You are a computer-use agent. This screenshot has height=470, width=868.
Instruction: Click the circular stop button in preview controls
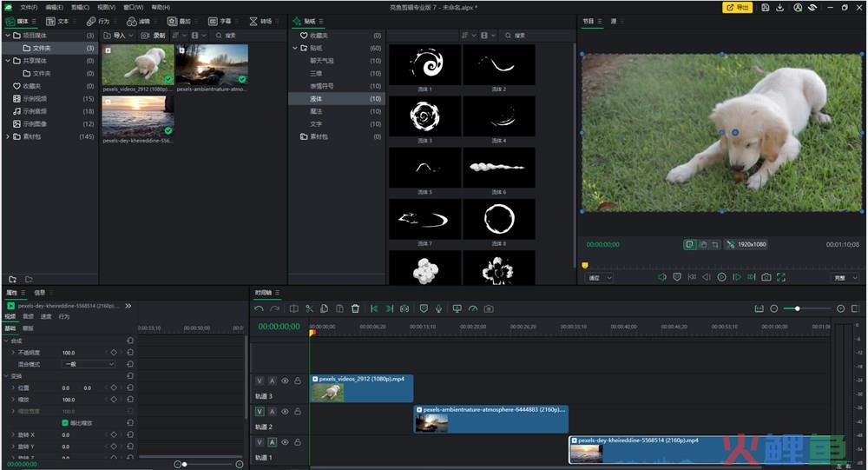721,277
